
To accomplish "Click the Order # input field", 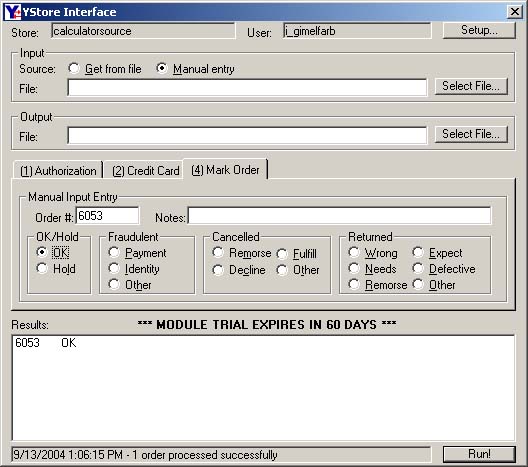I will pos(107,215).
